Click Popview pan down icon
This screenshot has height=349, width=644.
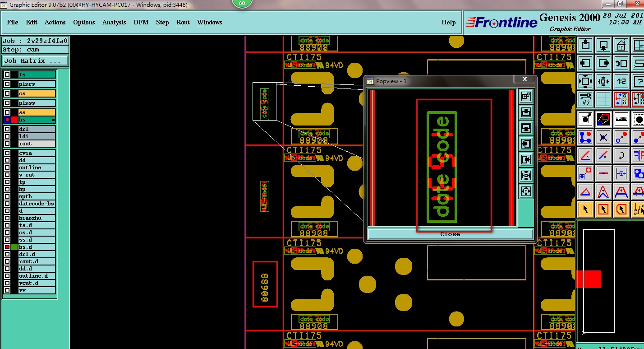click(526, 128)
